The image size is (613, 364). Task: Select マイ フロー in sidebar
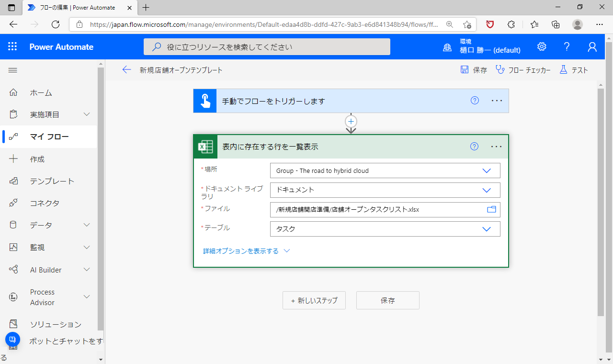click(x=49, y=136)
